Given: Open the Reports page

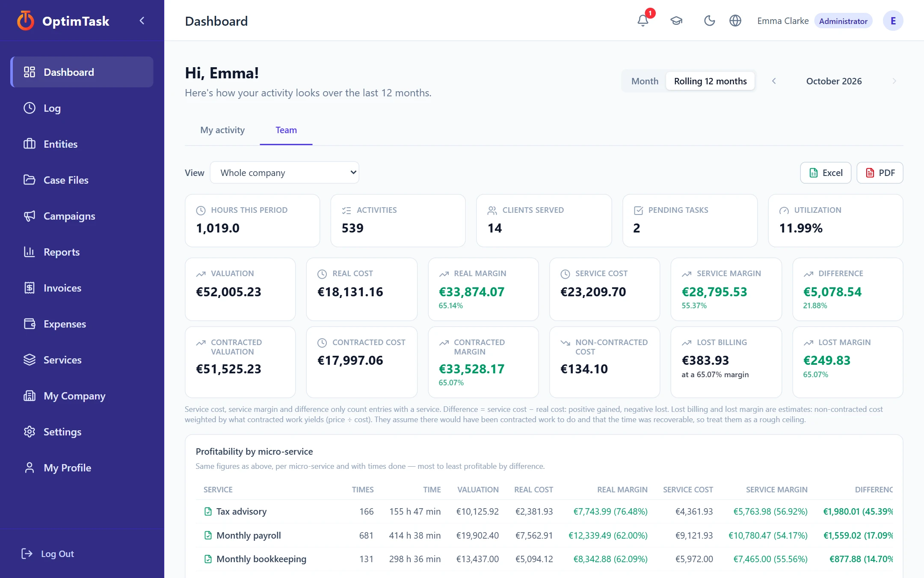Looking at the screenshot, I should [x=82, y=252].
